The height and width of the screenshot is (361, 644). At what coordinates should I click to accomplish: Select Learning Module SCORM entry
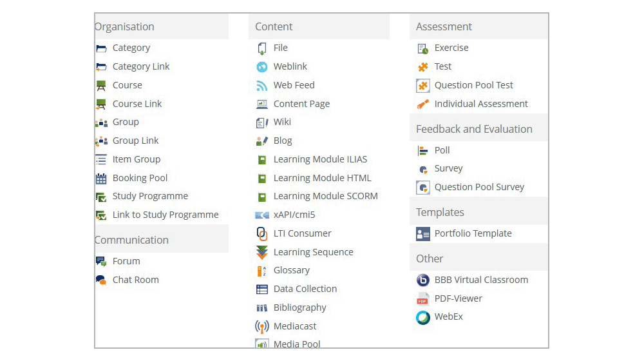[x=326, y=196]
